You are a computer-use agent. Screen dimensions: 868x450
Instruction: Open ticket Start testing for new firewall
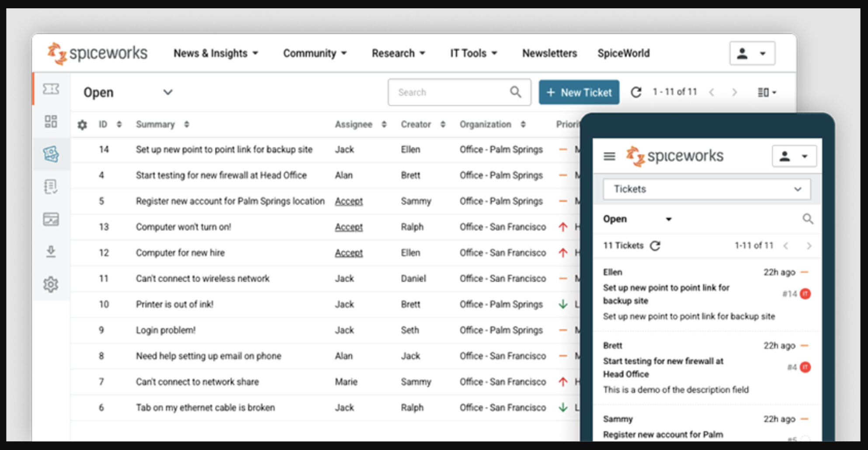pyautogui.click(x=221, y=175)
